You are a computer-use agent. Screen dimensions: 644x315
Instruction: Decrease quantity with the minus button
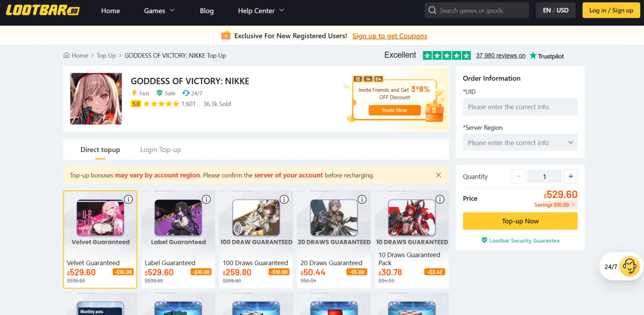click(518, 176)
